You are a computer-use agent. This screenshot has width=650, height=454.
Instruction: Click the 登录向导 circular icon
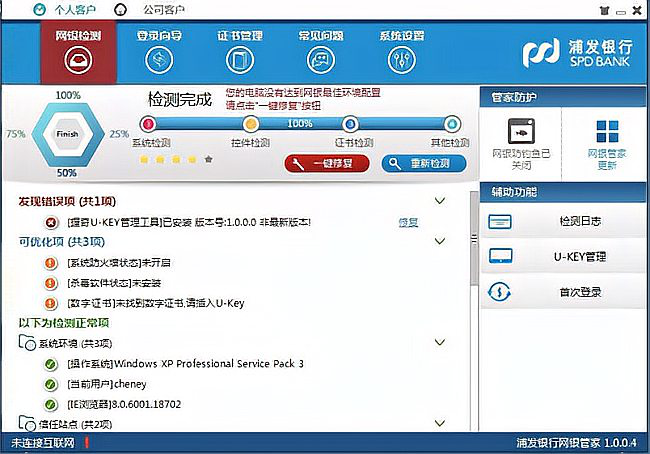pos(159,60)
